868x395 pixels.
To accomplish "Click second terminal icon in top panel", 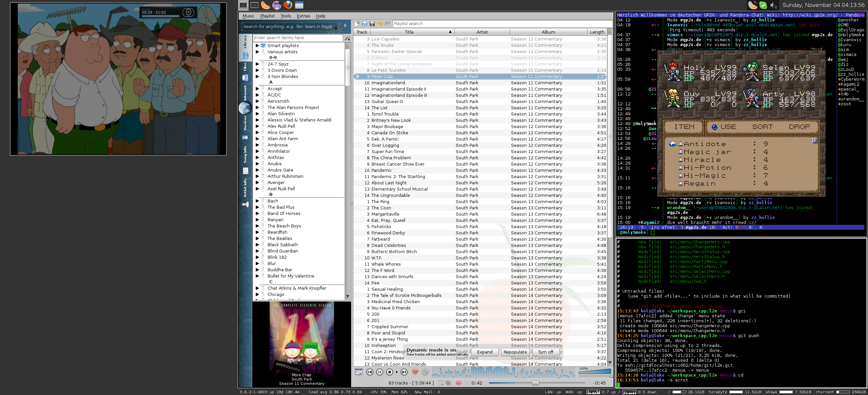I will 254,5.
